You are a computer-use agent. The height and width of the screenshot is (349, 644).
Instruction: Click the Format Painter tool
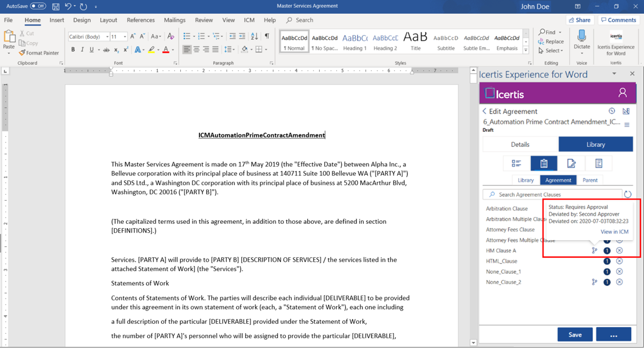pos(38,53)
